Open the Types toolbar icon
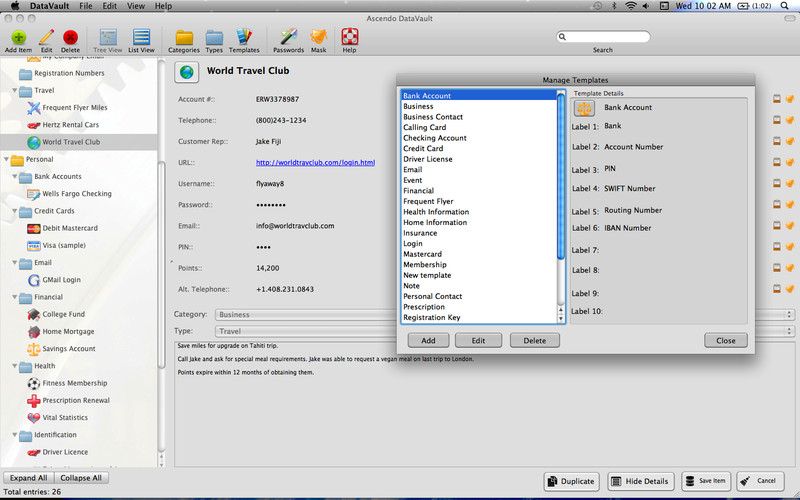 (214, 37)
